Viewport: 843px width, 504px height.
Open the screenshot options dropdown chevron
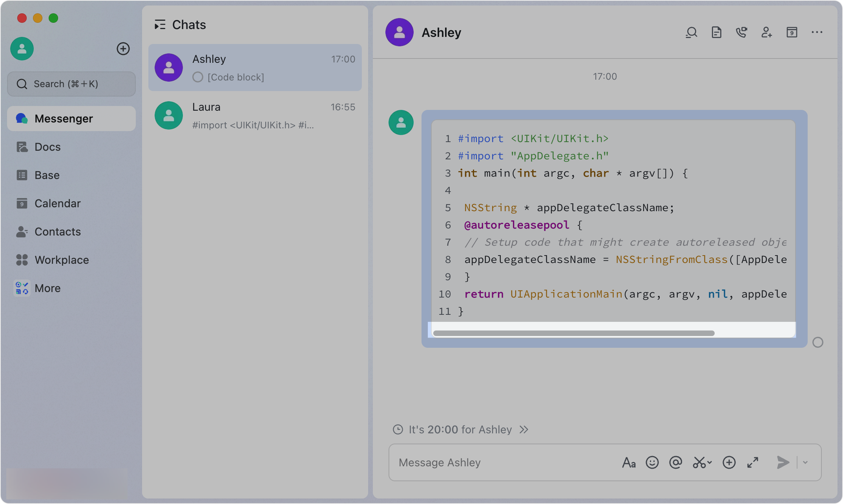tap(709, 464)
